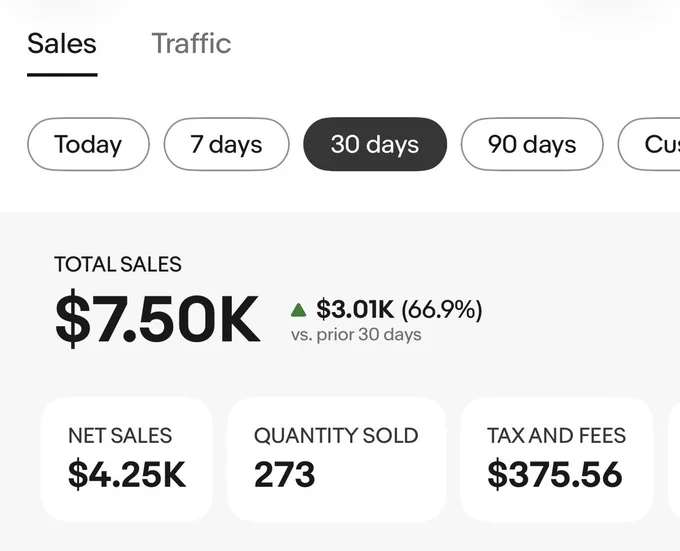Click the $3.01K (66.9%) change amount
This screenshot has width=680, height=551.
(x=399, y=310)
